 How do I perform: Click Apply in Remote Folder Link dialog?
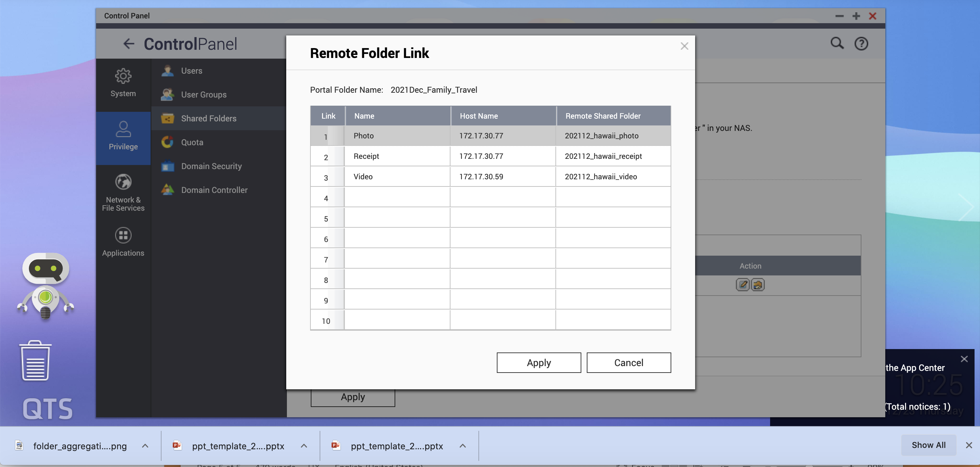click(539, 362)
